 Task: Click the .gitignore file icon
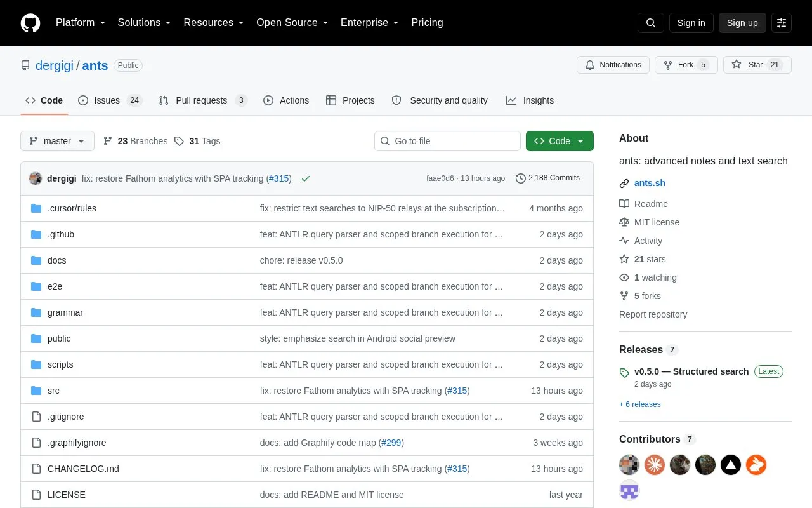coord(36,417)
